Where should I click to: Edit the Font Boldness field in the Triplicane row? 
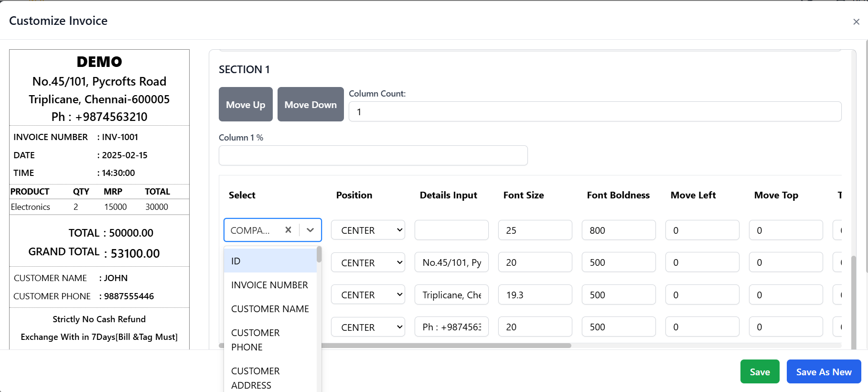point(619,294)
